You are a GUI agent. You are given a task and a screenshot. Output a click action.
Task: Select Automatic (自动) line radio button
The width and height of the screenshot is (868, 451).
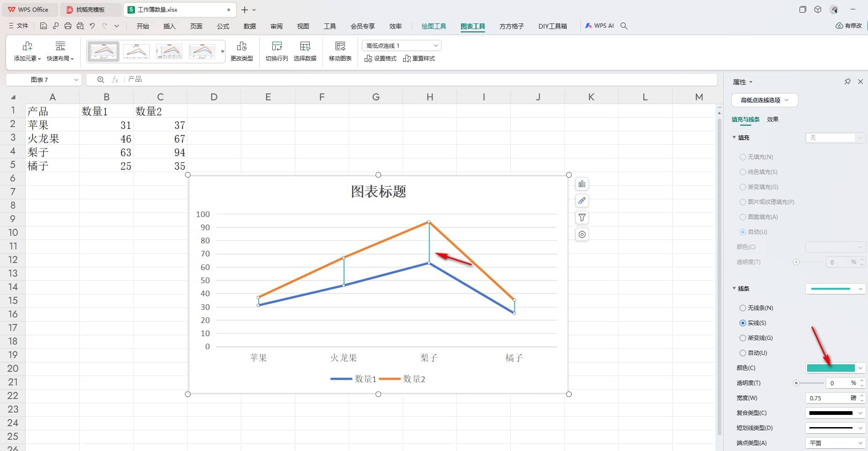click(x=742, y=353)
